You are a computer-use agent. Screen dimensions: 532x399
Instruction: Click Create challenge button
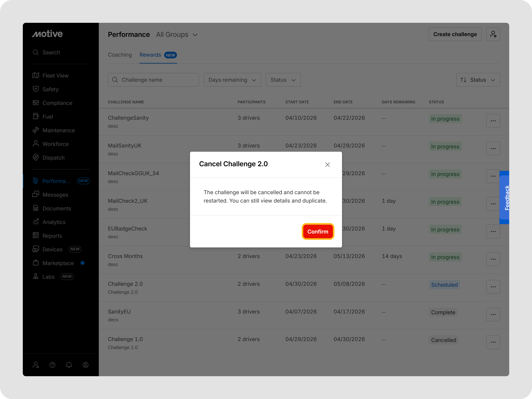tap(455, 34)
